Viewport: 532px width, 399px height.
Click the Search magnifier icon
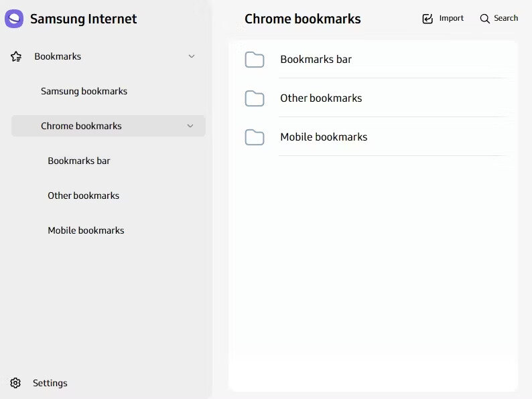pyautogui.click(x=485, y=18)
